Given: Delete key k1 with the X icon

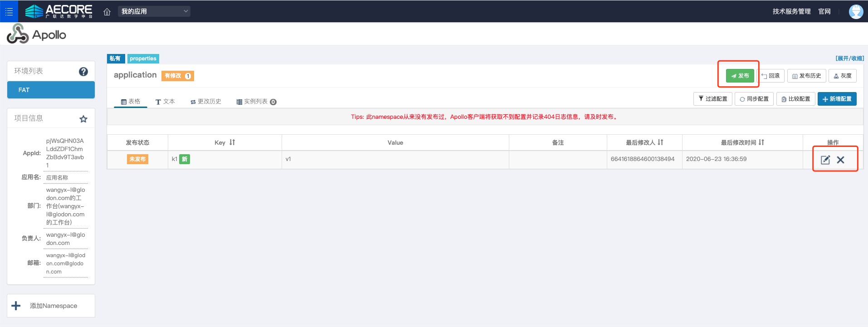Looking at the screenshot, I should (x=840, y=160).
